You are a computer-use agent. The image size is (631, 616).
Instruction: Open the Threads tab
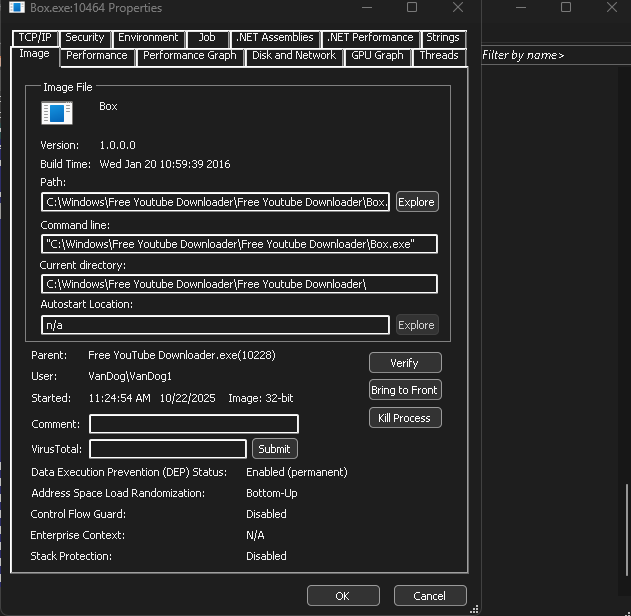(439, 56)
